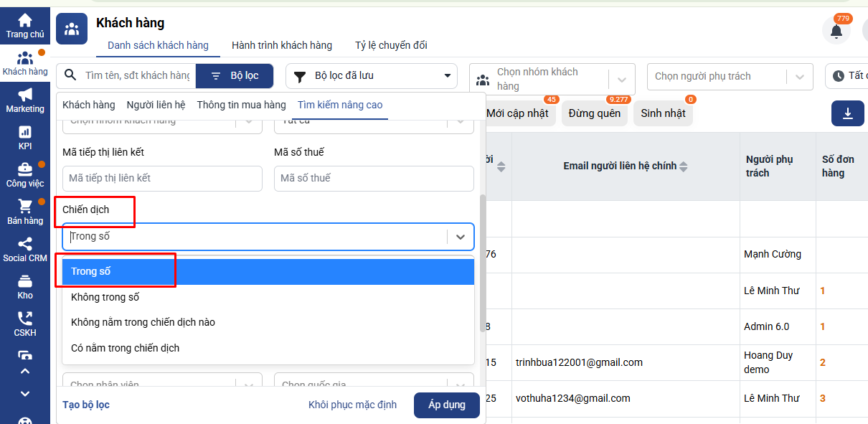Open CSKH phone icon in sidebar
Screen dimensions: 868x424
click(x=25, y=319)
